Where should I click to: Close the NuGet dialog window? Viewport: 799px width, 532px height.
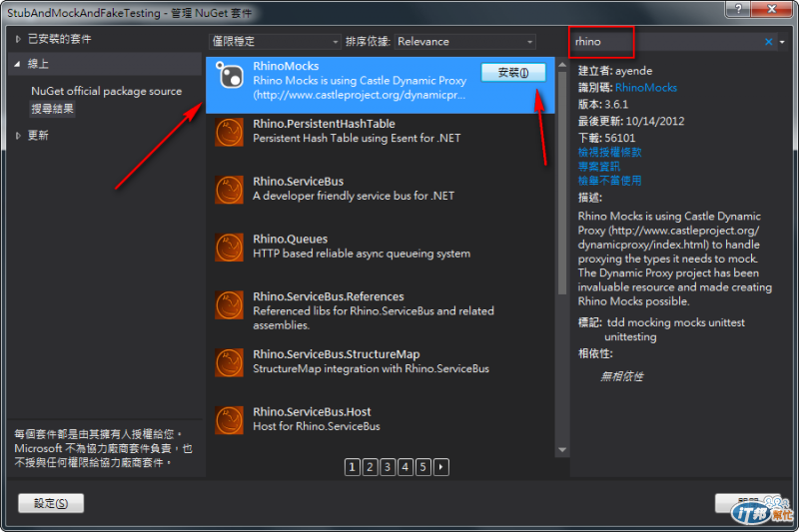pyautogui.click(x=772, y=8)
